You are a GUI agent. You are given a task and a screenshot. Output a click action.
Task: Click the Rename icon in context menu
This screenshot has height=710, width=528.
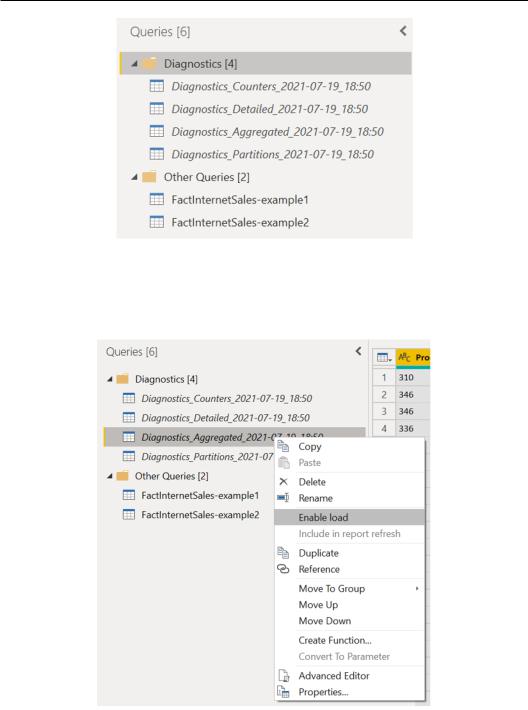[x=283, y=498]
